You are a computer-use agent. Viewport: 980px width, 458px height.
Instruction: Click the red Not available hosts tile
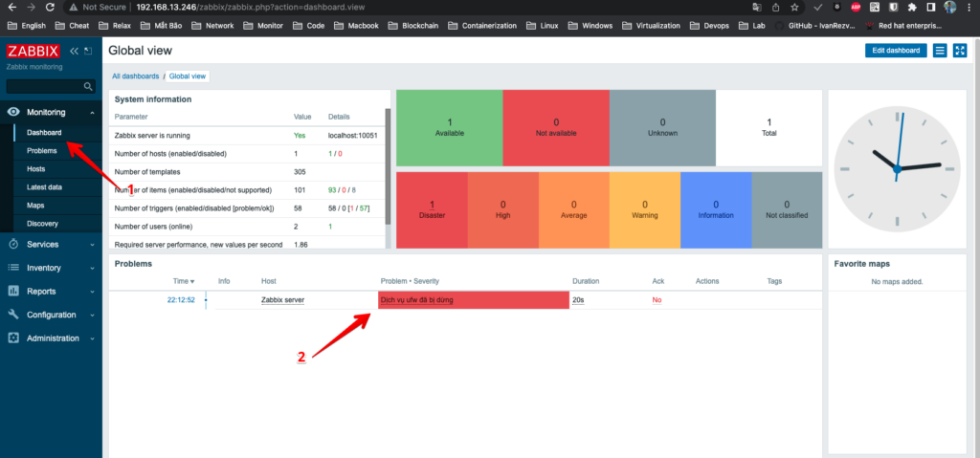tap(556, 127)
